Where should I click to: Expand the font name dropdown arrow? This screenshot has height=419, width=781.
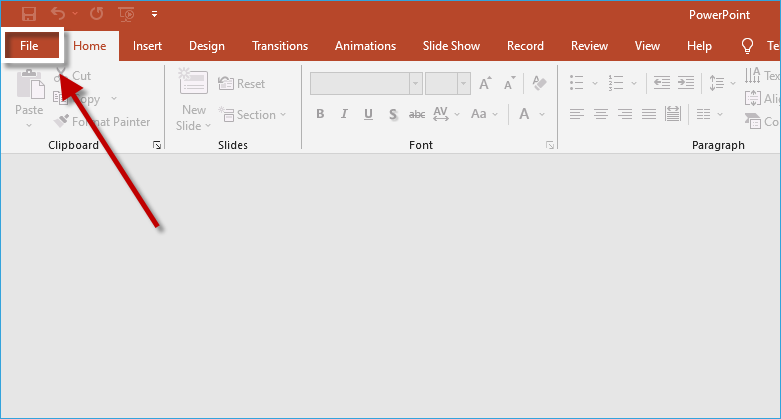tap(416, 84)
